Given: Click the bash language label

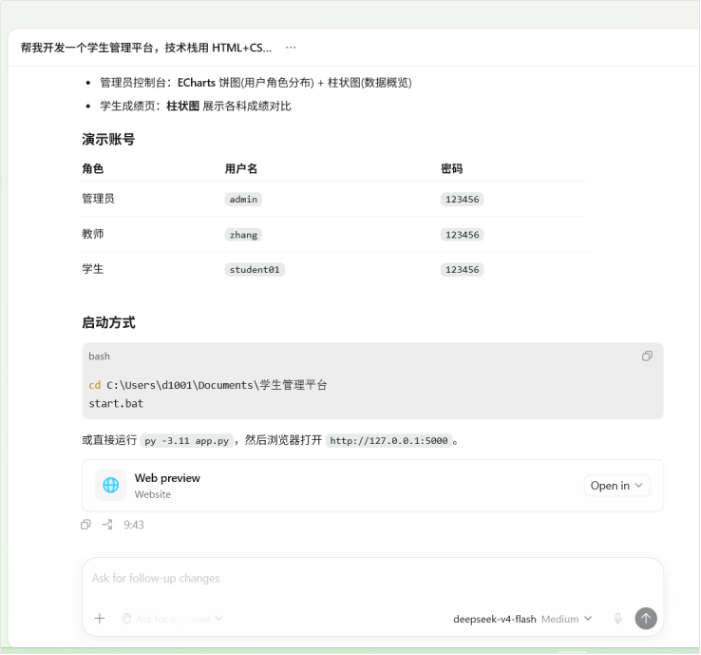Looking at the screenshot, I should pyautogui.click(x=99, y=356).
